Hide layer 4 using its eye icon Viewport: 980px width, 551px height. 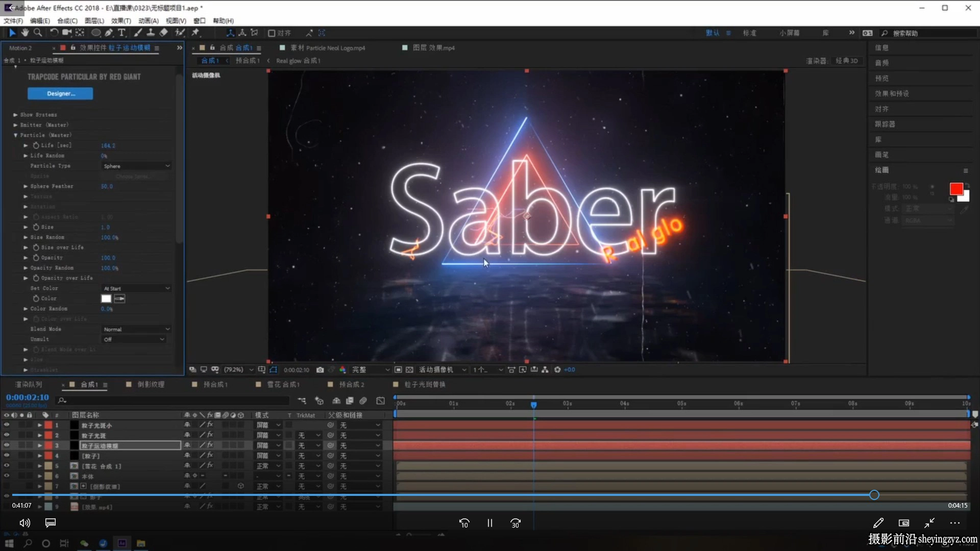[x=7, y=456]
